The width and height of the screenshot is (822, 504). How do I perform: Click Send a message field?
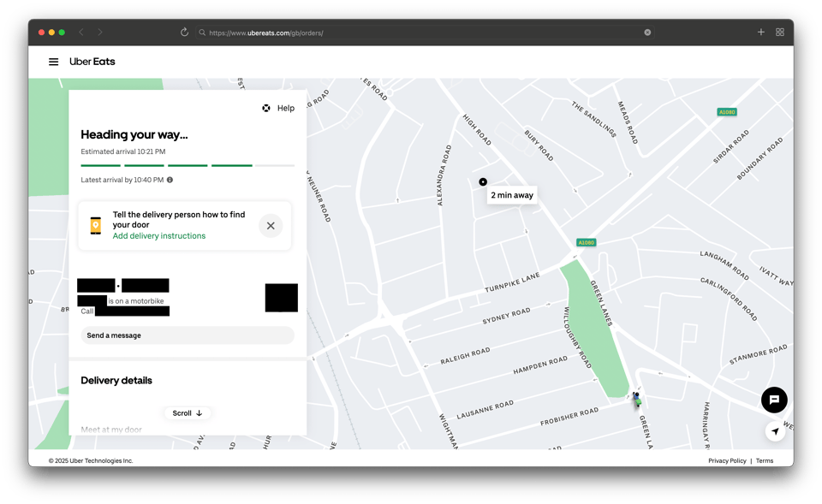tap(188, 335)
